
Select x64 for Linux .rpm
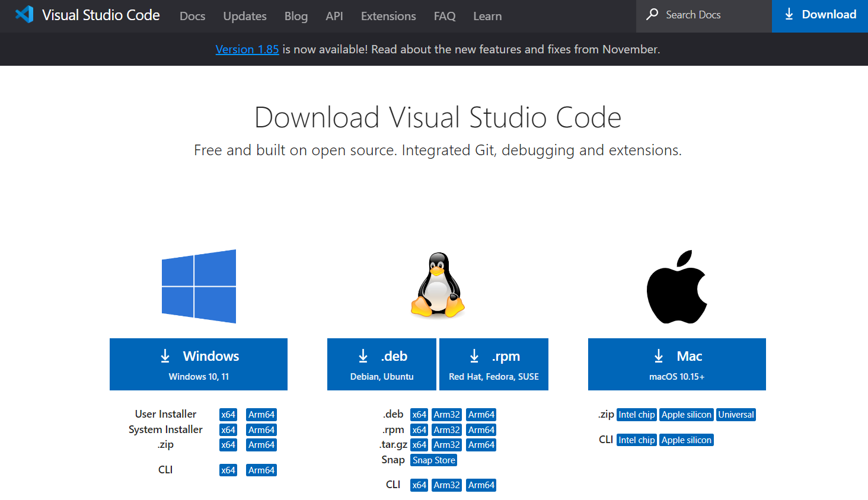[419, 430]
